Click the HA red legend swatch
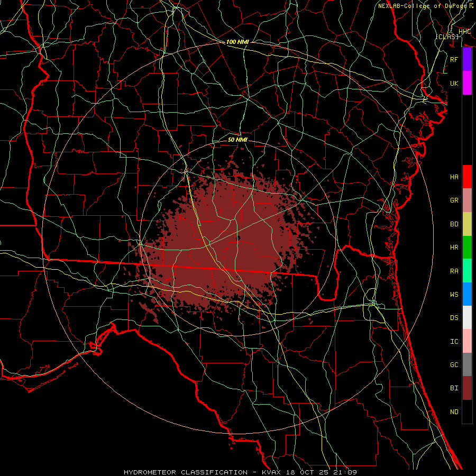476x476 pixels. pyautogui.click(x=467, y=177)
